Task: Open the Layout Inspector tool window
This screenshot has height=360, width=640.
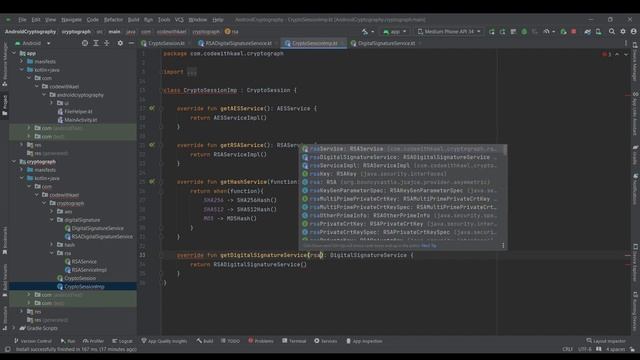Action: [606, 341]
